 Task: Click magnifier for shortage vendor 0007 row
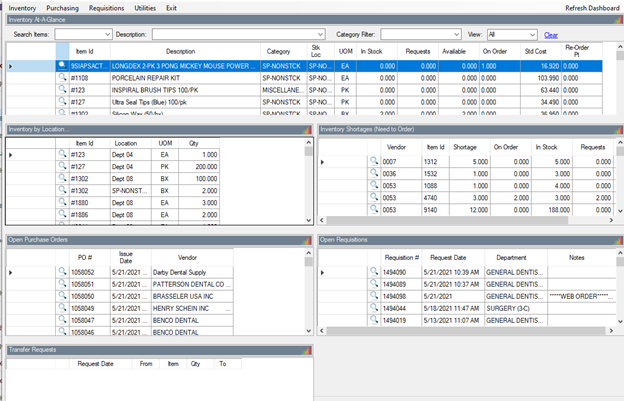pos(374,161)
